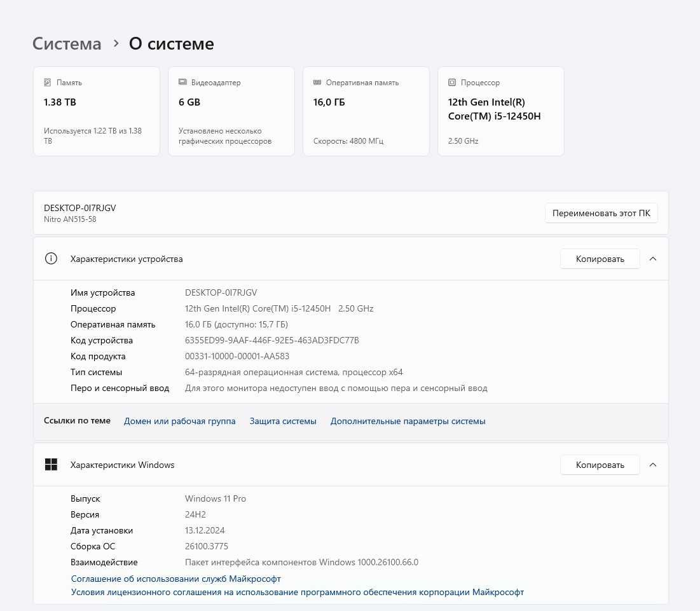Click the Дата установки label
Screen dimensions: 700x611
point(101,530)
